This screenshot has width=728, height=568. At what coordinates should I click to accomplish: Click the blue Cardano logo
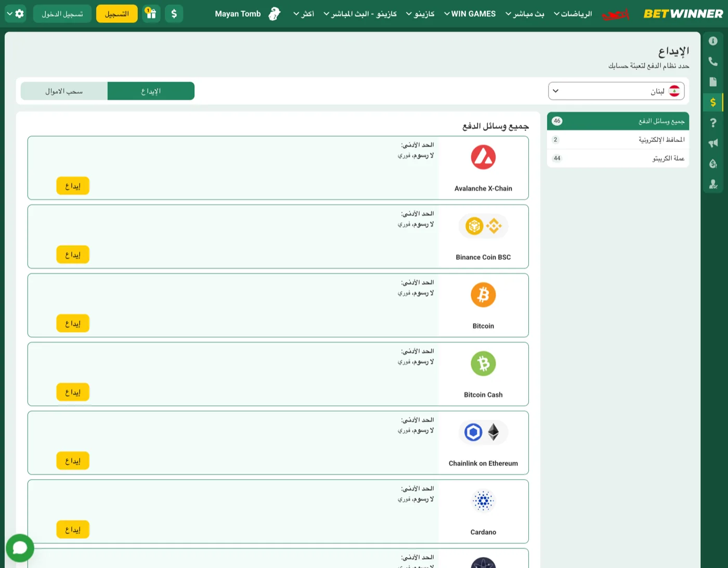pyautogui.click(x=483, y=501)
